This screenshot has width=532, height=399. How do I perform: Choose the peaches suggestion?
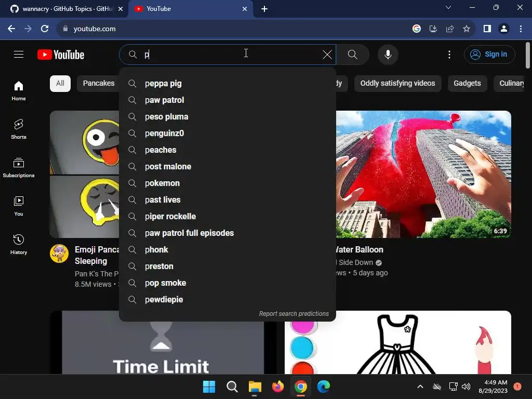(x=228, y=150)
